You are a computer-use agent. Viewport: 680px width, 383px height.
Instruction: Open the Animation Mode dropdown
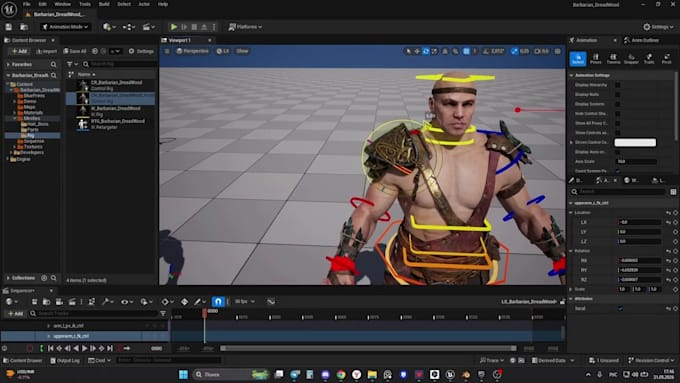point(65,27)
